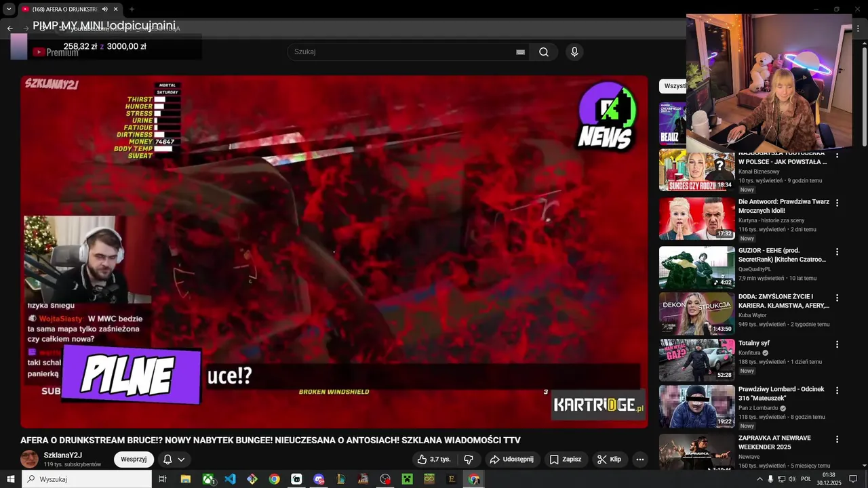Open File Explorer from the taskbar
The image size is (868, 488).
pos(185,479)
